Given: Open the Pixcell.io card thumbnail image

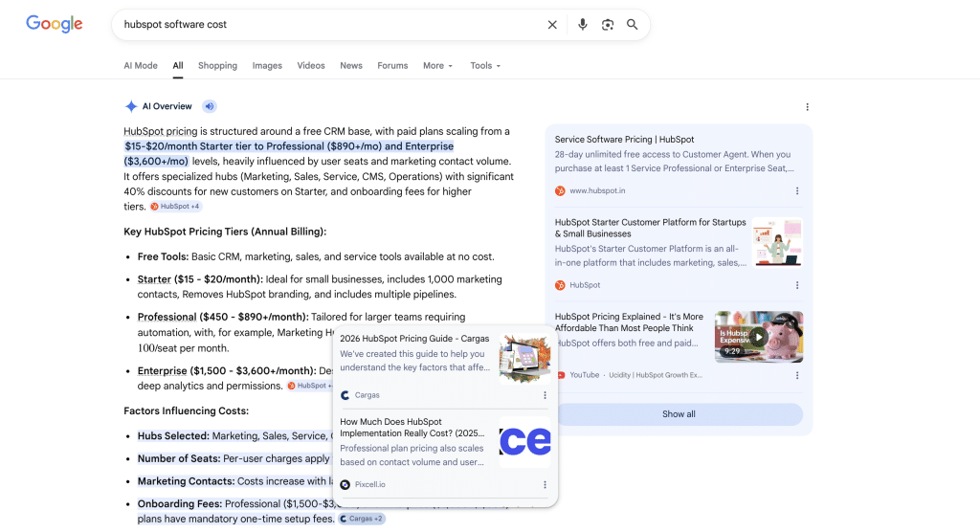Looking at the screenshot, I should pyautogui.click(x=525, y=442).
